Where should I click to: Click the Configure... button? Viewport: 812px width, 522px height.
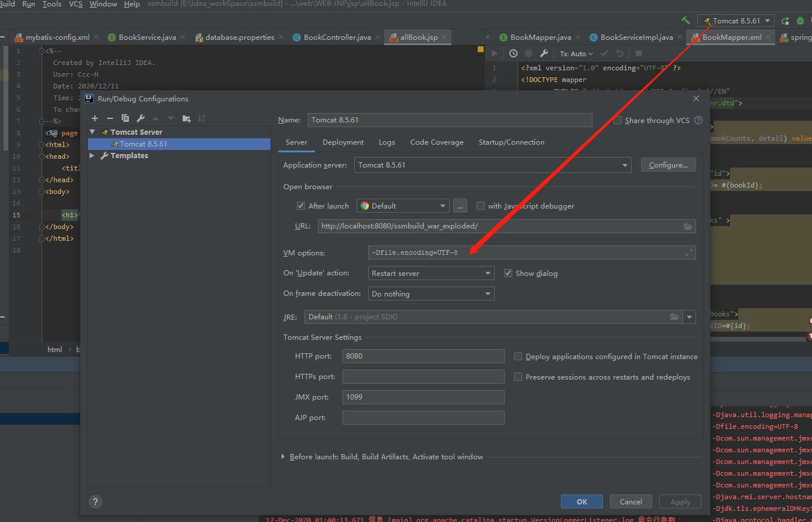tap(668, 165)
